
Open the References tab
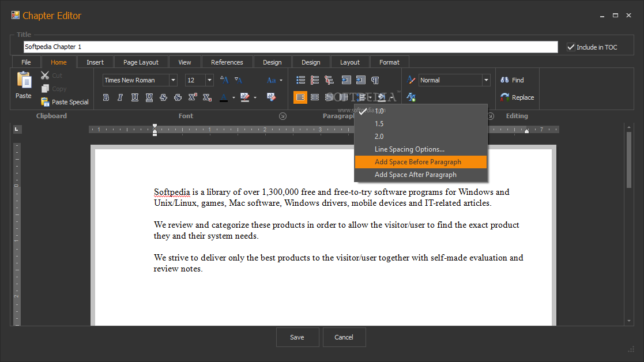point(227,62)
